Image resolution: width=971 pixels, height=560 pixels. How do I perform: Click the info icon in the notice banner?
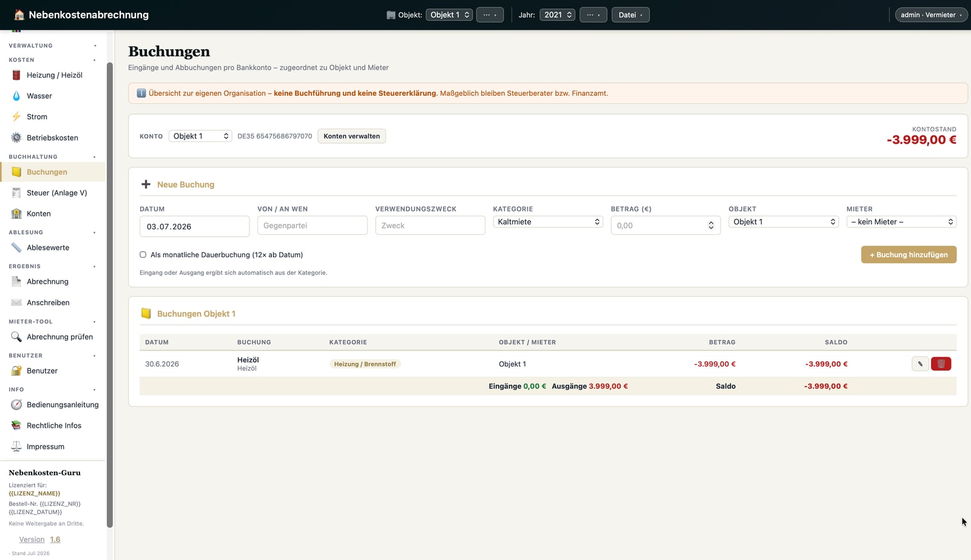[141, 93]
